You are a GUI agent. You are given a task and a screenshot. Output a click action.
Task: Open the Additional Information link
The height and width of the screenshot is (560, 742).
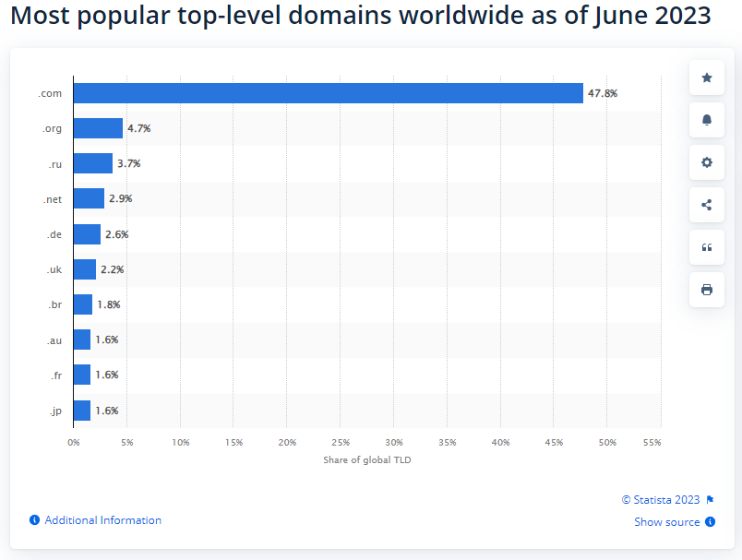coord(102,520)
